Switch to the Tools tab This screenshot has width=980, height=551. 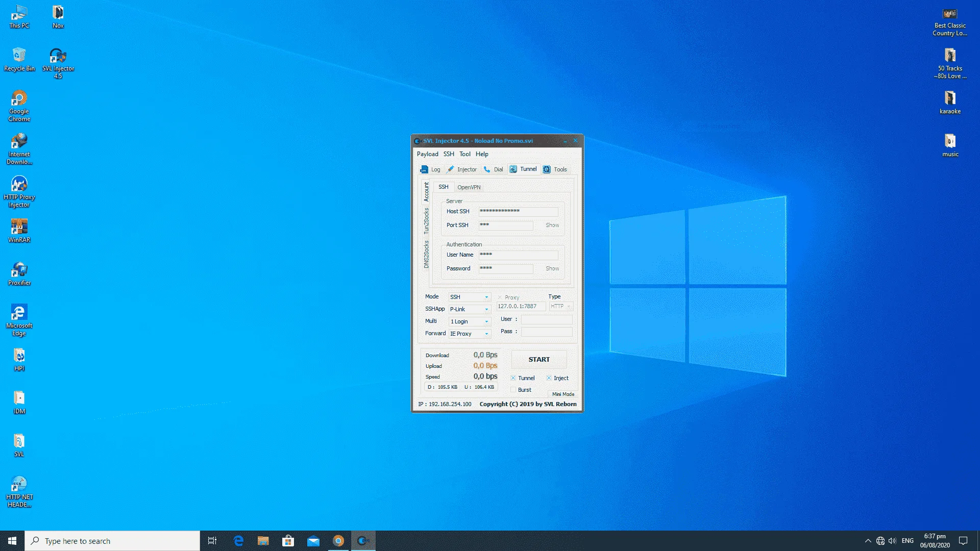pyautogui.click(x=555, y=169)
